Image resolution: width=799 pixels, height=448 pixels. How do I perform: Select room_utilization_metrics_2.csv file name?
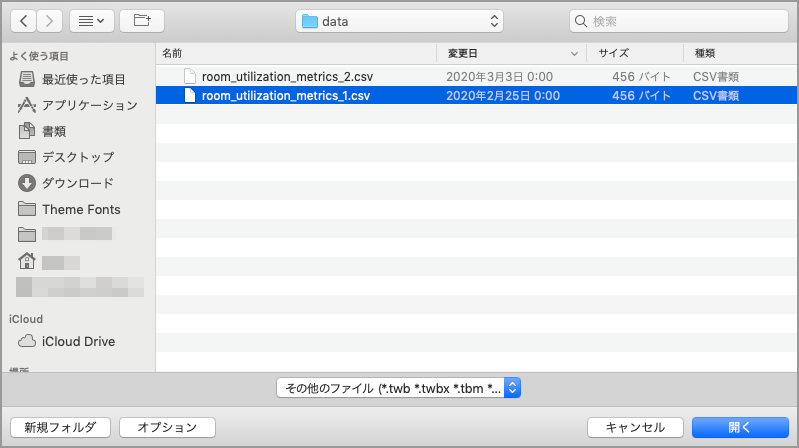click(x=287, y=76)
